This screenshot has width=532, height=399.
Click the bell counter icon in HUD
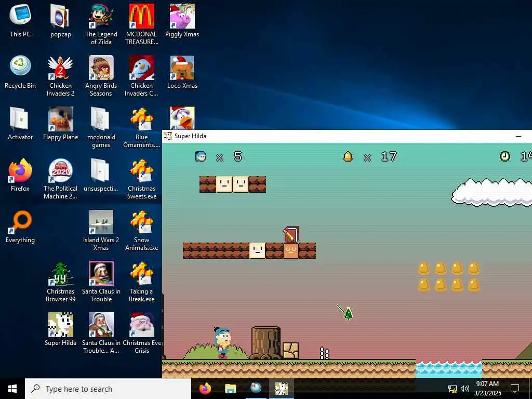[x=348, y=156]
